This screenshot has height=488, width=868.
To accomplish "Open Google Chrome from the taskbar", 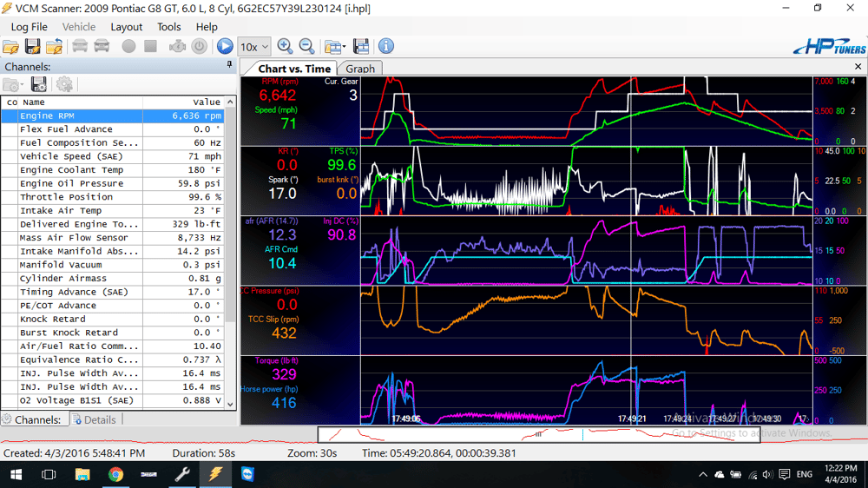I will pyautogui.click(x=115, y=475).
